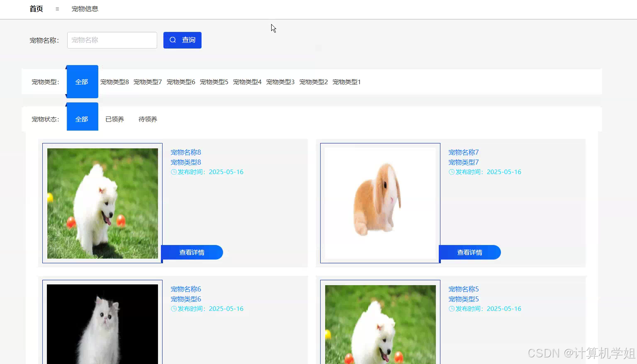Click the 宠物名称: label beside the search box
The image size is (637, 364).
tap(44, 40)
